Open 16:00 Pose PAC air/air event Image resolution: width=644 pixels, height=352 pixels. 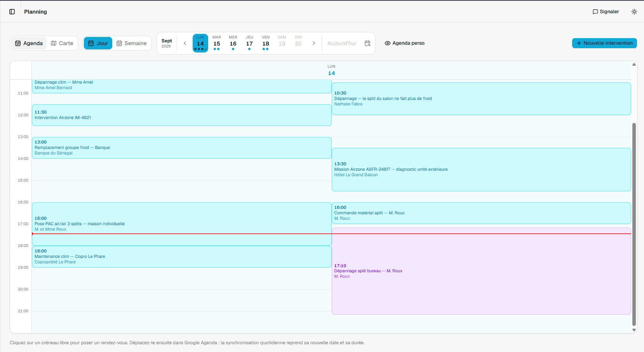coord(181,224)
